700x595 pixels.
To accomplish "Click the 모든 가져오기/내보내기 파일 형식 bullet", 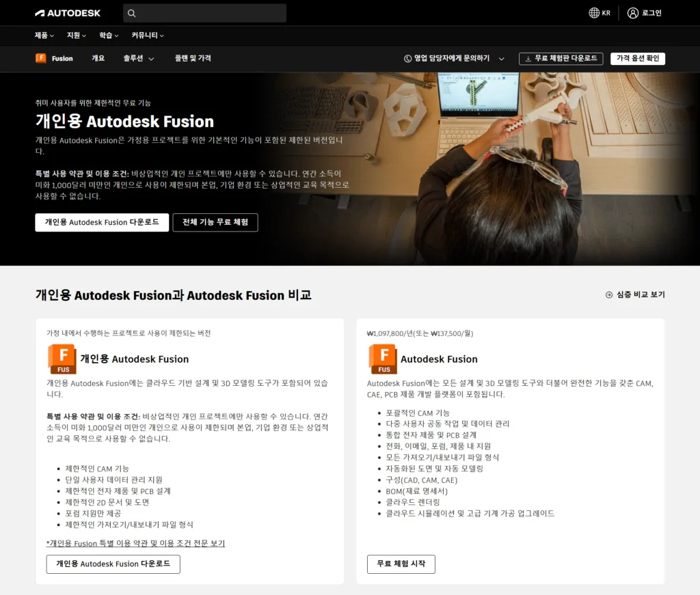I will pyautogui.click(x=442, y=457).
